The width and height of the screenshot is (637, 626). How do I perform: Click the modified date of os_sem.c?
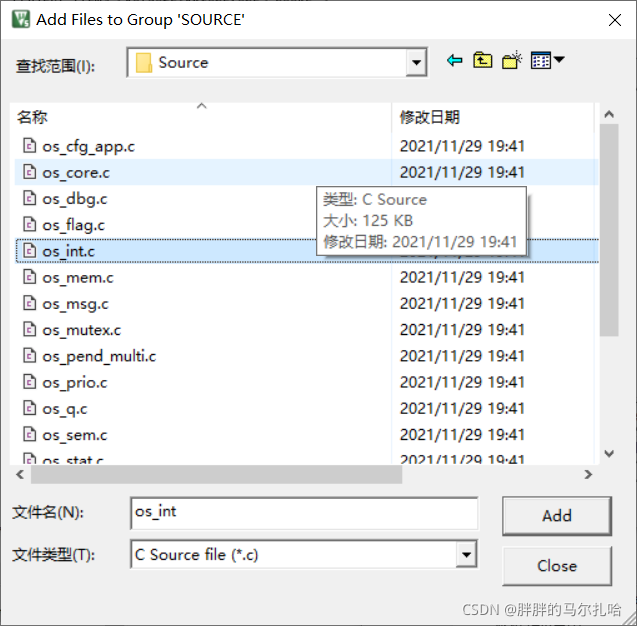(462, 434)
